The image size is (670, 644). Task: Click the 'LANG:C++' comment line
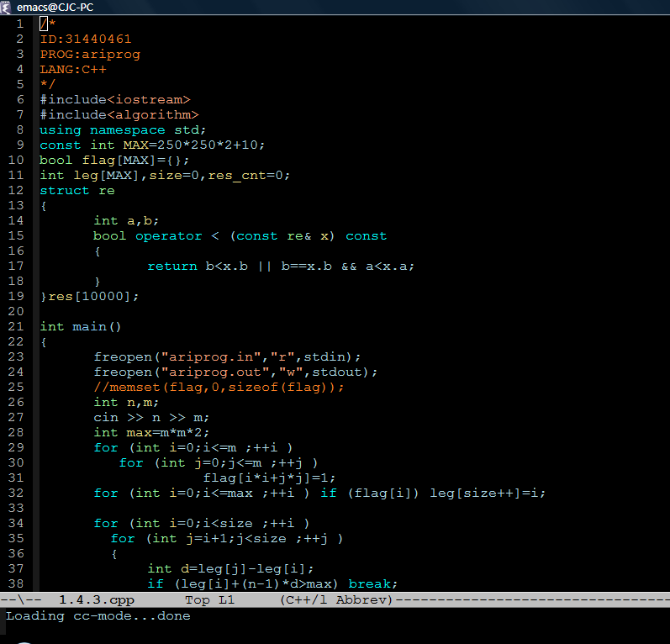(x=73, y=69)
